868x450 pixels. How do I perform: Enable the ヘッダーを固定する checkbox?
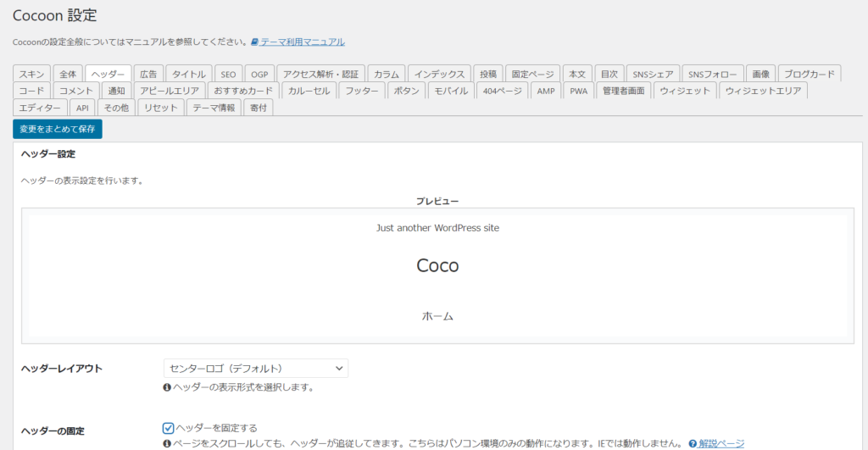click(x=169, y=428)
